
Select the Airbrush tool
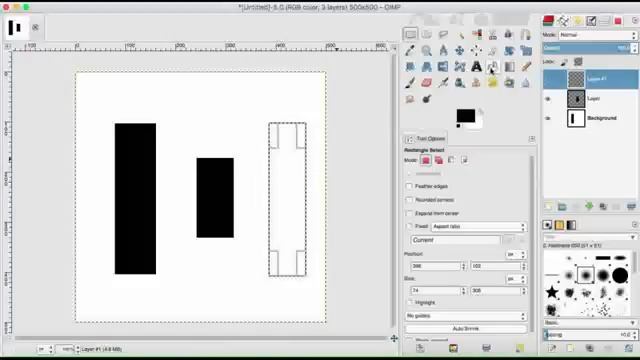pos(443,83)
